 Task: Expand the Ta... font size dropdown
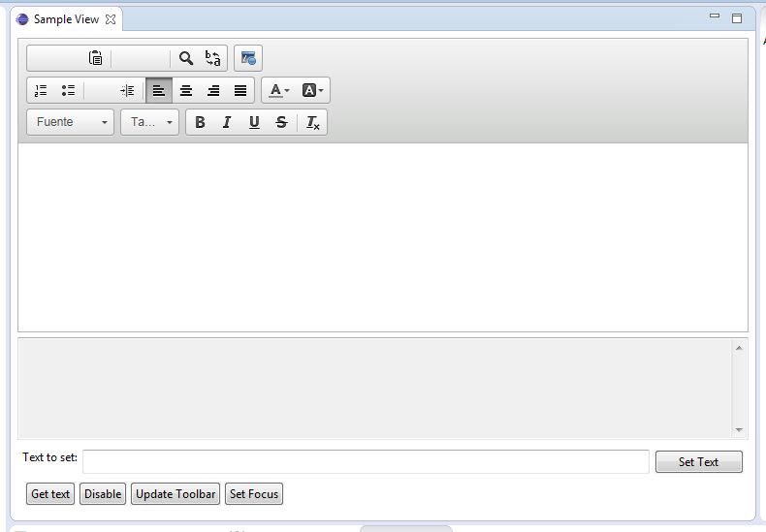150,122
